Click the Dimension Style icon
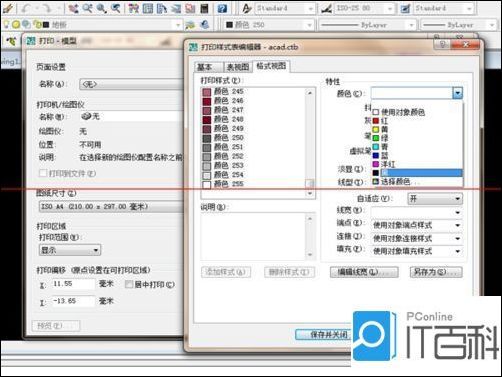The width and height of the screenshot is (502, 377). [x=326, y=8]
